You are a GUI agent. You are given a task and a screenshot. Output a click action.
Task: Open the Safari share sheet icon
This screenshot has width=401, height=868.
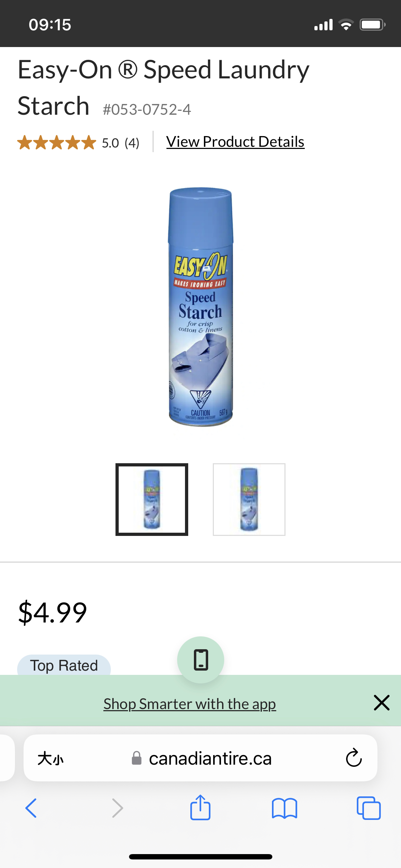[x=200, y=807]
